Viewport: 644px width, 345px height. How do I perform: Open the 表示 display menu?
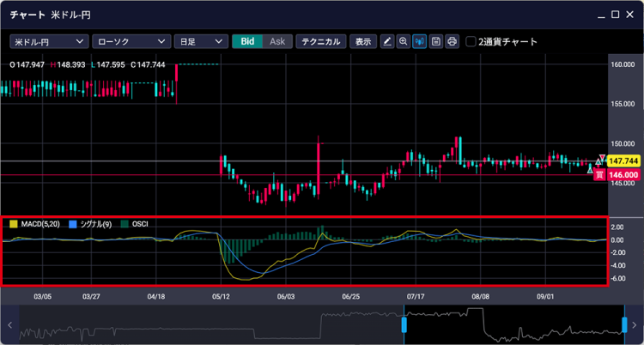click(x=364, y=41)
